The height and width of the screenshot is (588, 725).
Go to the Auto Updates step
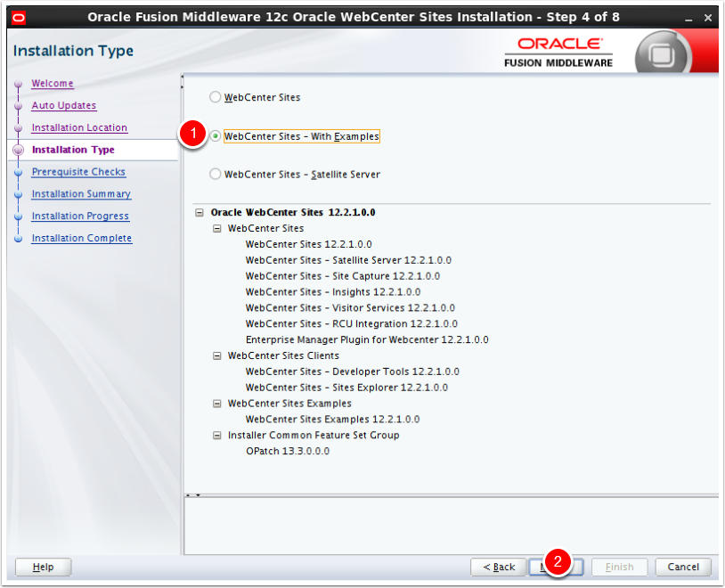(x=63, y=105)
